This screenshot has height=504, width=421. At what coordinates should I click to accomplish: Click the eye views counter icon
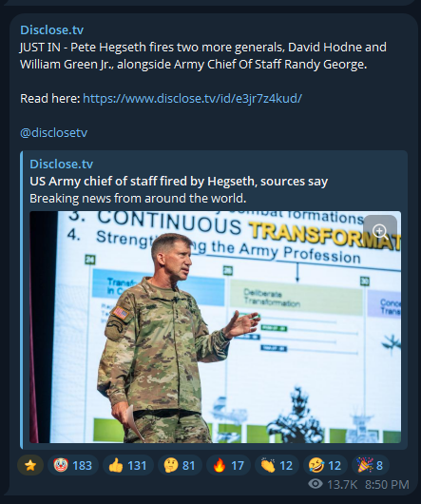coord(316,484)
